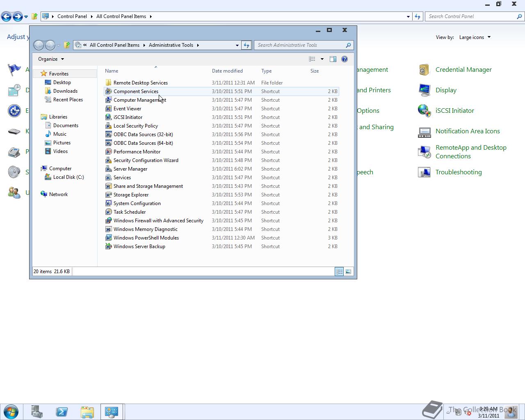Click the Help question mark icon
525x420 pixels.
345,59
